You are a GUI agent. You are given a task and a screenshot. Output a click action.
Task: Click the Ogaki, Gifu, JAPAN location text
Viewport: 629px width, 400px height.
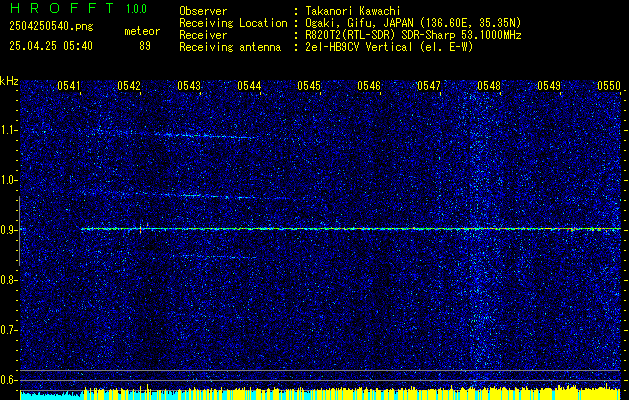pyautogui.click(x=413, y=23)
